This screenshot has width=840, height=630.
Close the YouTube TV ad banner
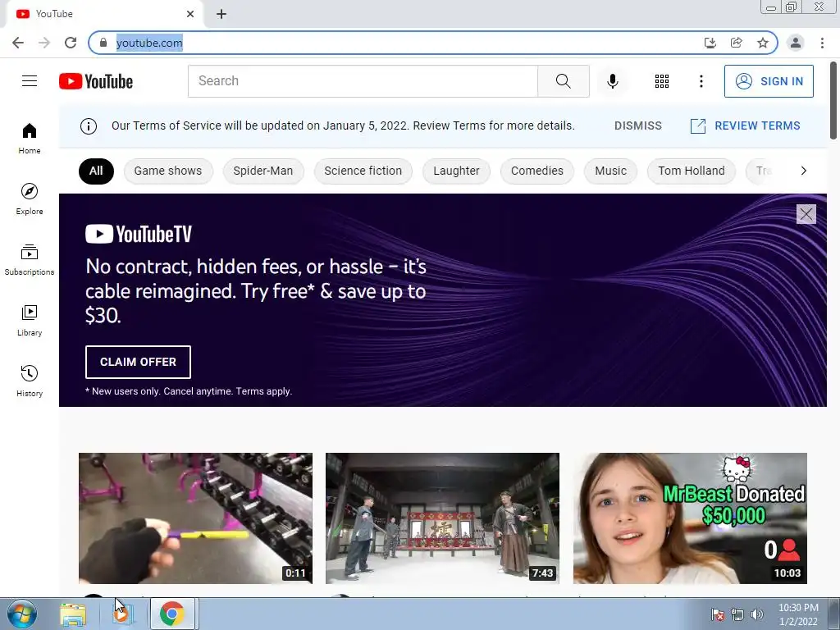(x=806, y=214)
